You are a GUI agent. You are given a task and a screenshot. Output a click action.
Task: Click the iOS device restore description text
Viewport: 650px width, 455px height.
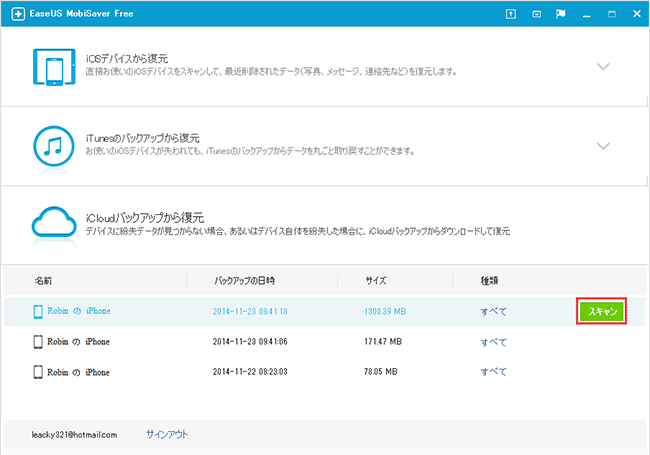[x=271, y=72]
